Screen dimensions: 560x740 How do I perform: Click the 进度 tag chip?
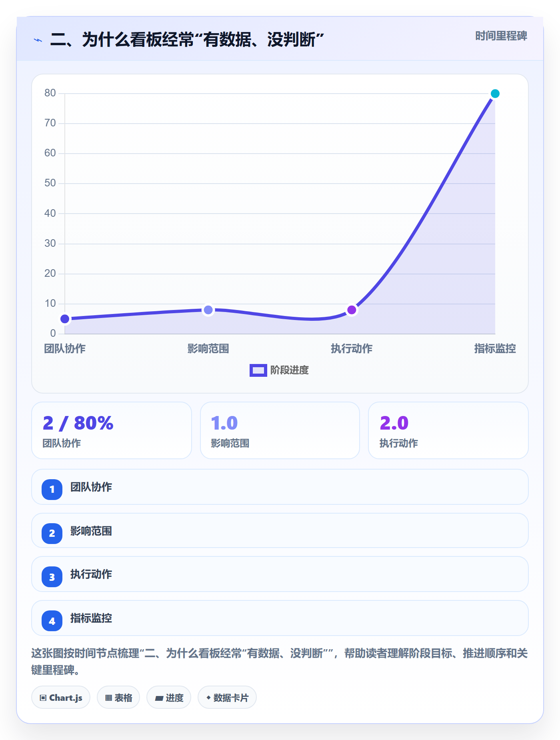tap(169, 698)
